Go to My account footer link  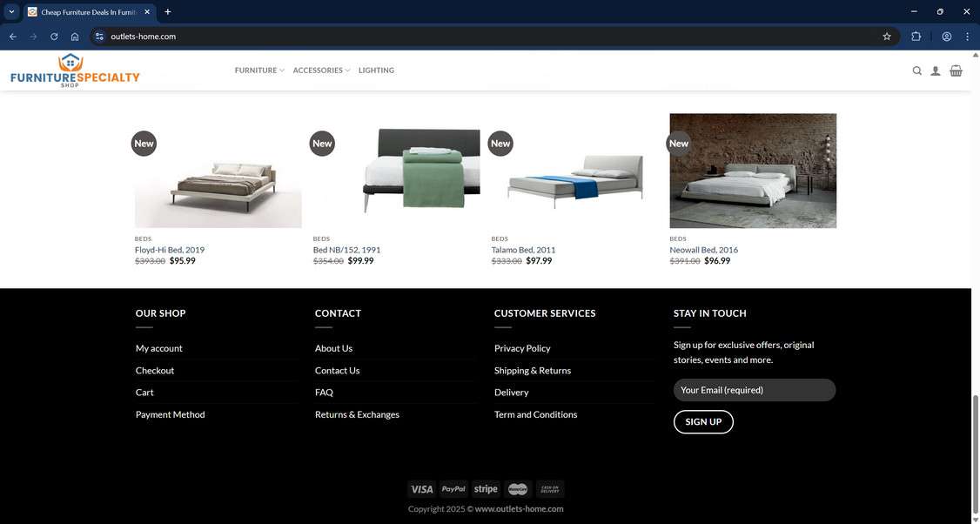tap(159, 348)
